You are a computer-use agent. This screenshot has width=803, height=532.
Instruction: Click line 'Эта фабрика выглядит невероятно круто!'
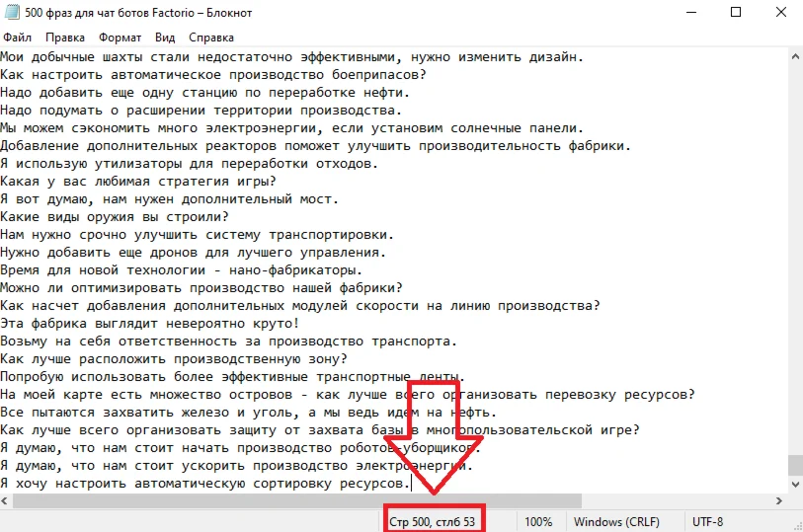[150, 324]
